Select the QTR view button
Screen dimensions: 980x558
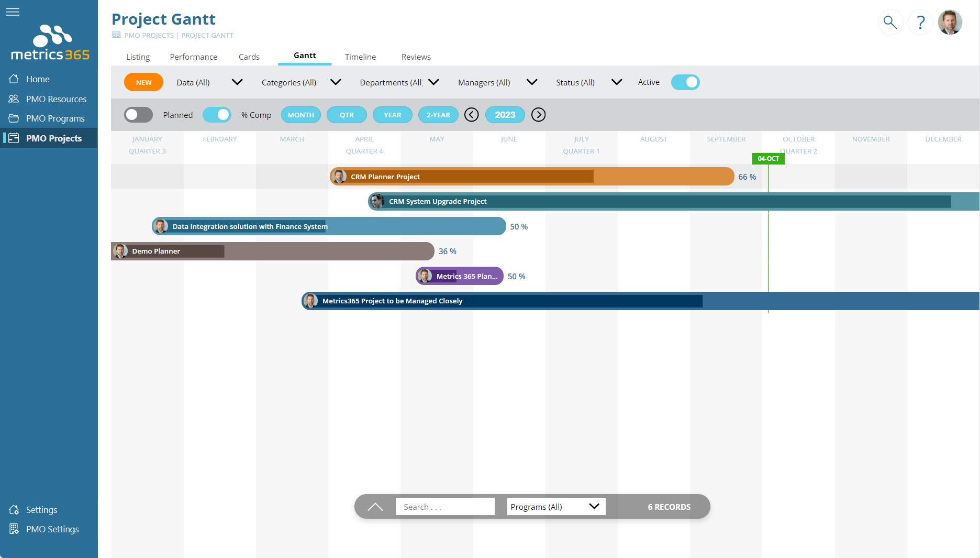tap(347, 115)
